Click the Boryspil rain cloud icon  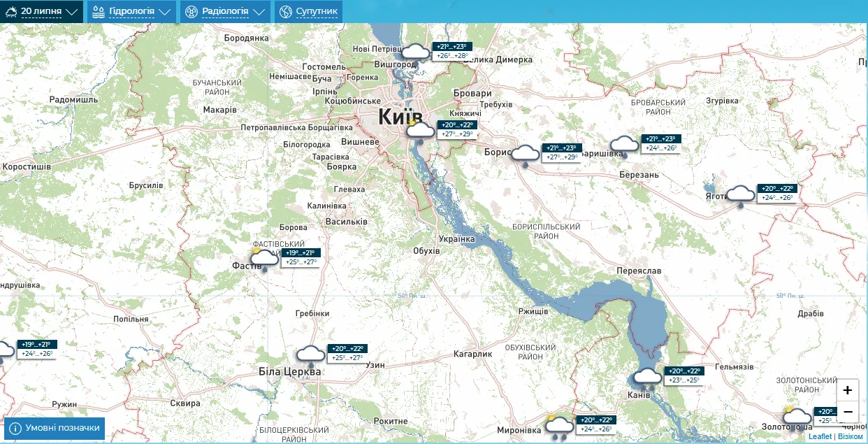tap(526, 155)
